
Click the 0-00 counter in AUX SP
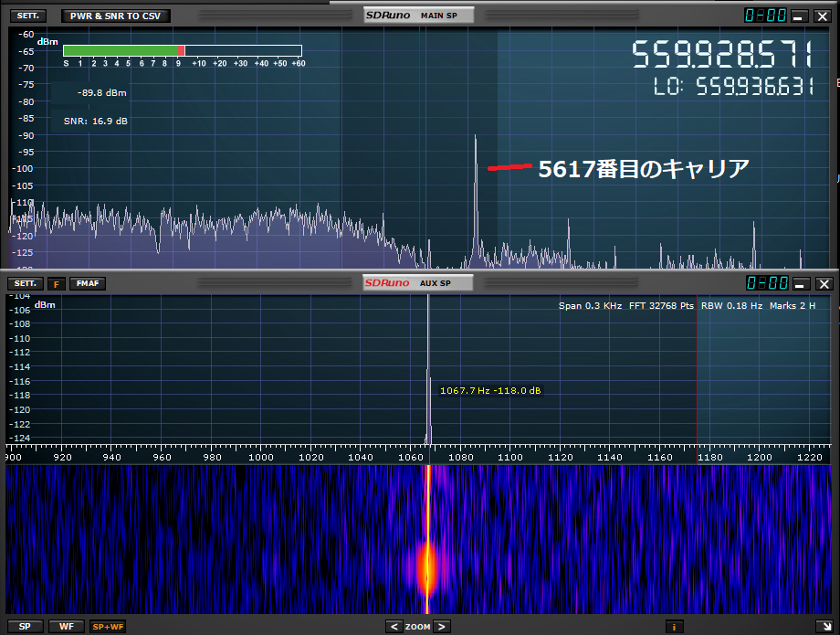tap(767, 283)
